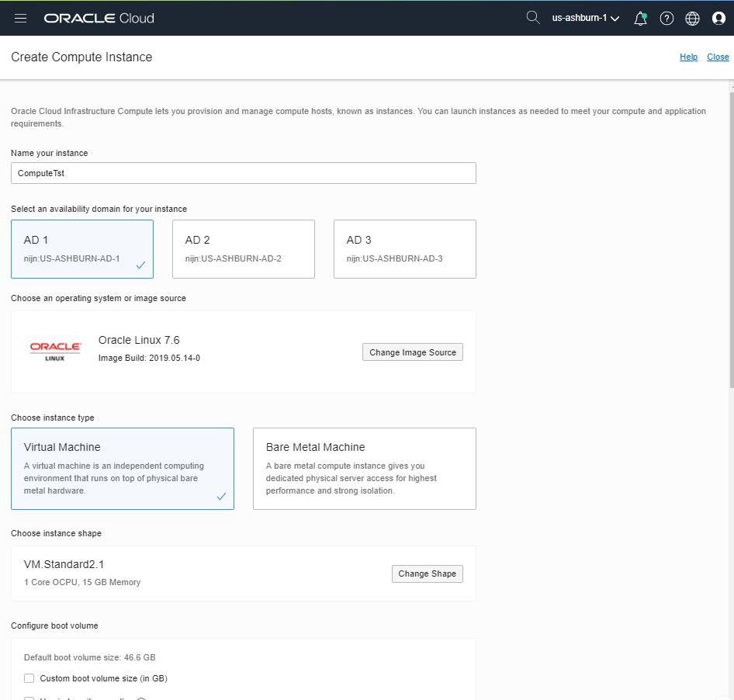
Task: Click Default boot volume size text
Action: pos(89,657)
